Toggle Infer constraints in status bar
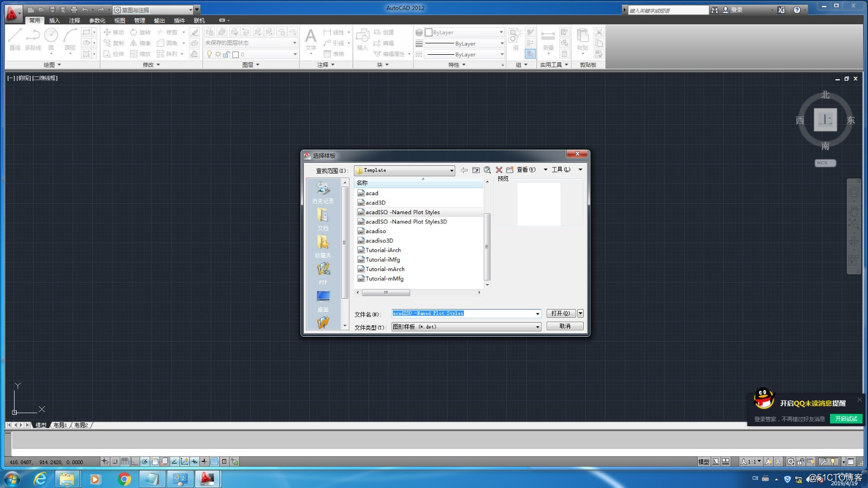868x488 pixels. tap(105, 461)
